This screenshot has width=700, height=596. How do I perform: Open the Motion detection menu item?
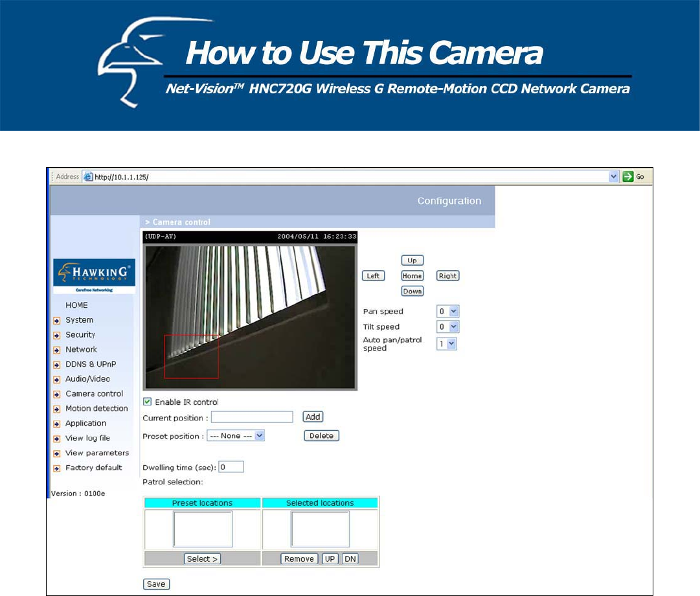[x=96, y=408]
